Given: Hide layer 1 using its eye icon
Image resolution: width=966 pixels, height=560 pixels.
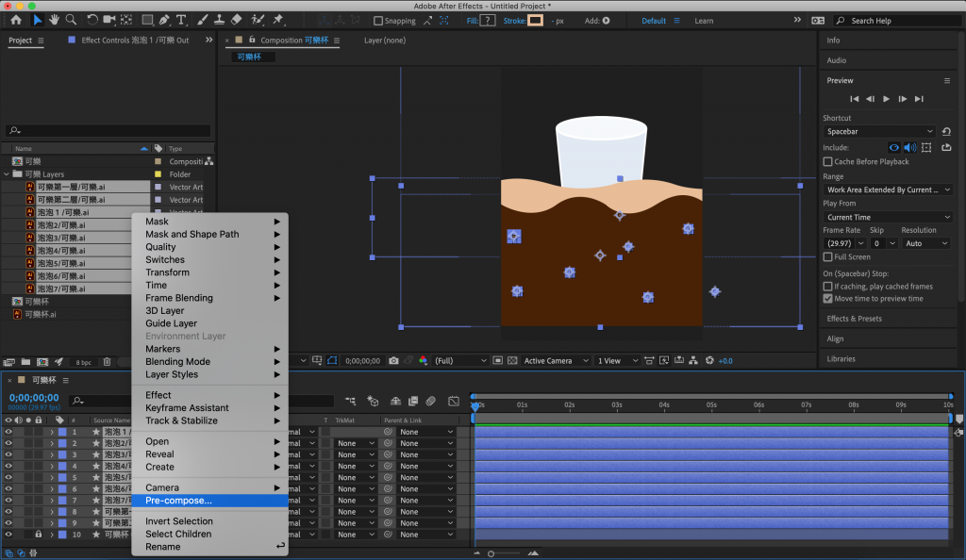Looking at the screenshot, I should click(8, 432).
